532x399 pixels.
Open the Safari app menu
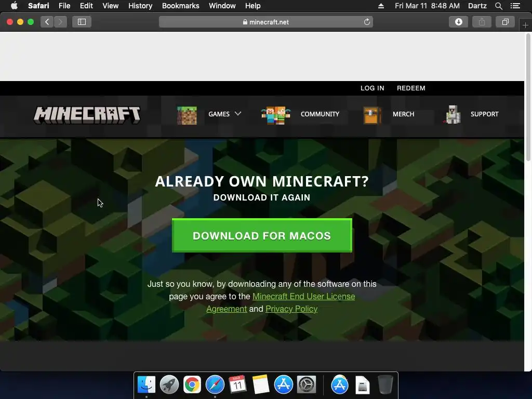38,6
